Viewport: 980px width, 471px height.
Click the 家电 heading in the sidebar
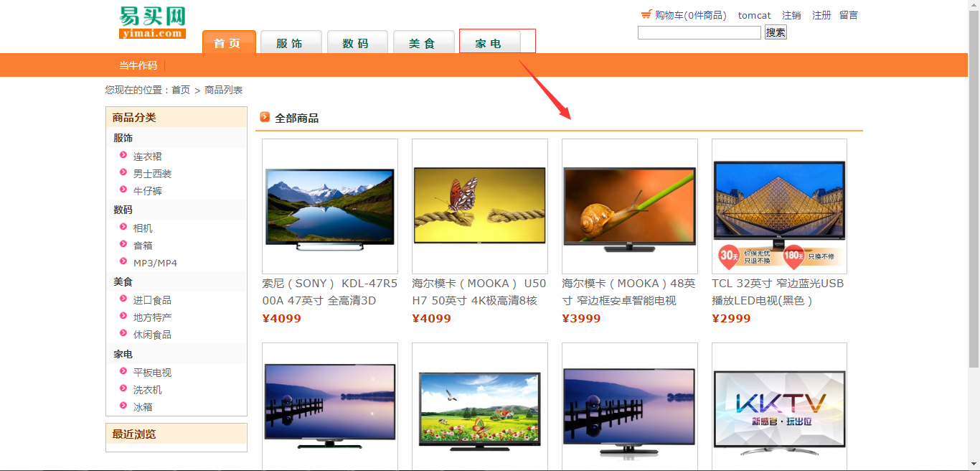click(123, 354)
